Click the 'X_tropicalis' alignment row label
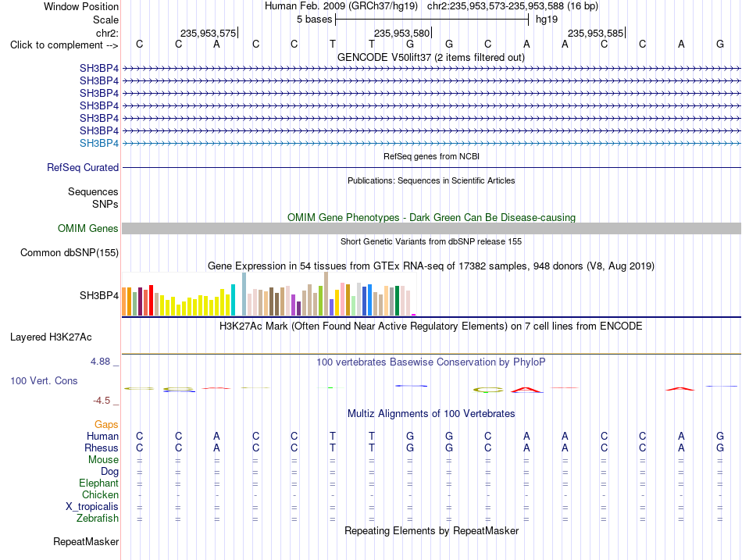 [x=92, y=507]
